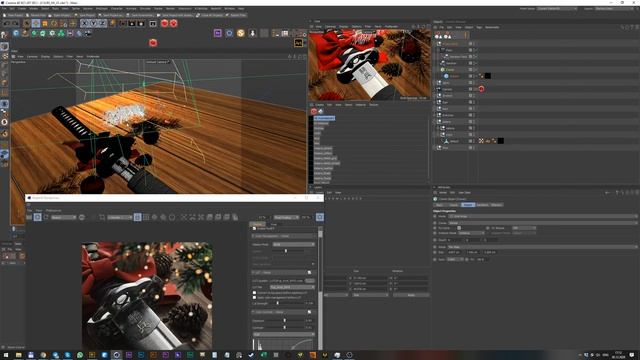The width and height of the screenshot is (640, 360).
Task: Open the Windows Start menu
Action: 6,355
